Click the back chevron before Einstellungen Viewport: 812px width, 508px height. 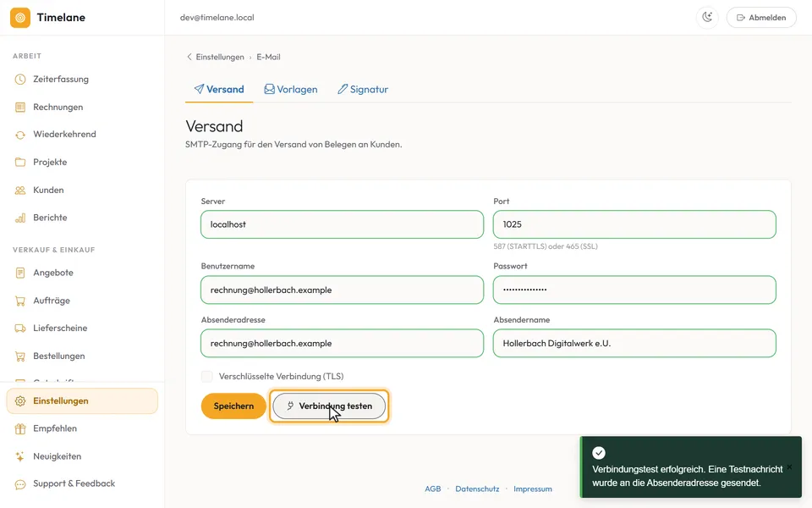[x=189, y=57]
